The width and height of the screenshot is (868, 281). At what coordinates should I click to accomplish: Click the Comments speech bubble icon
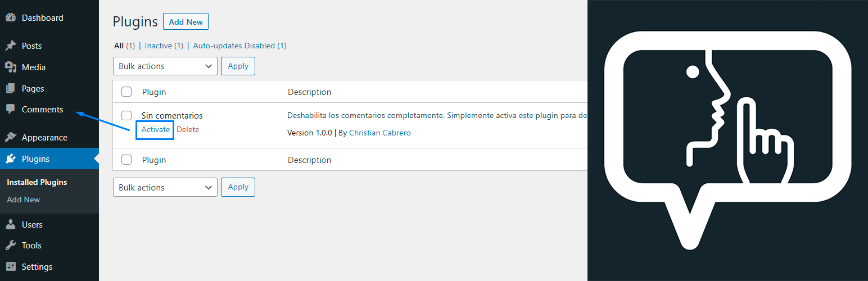click(10, 110)
